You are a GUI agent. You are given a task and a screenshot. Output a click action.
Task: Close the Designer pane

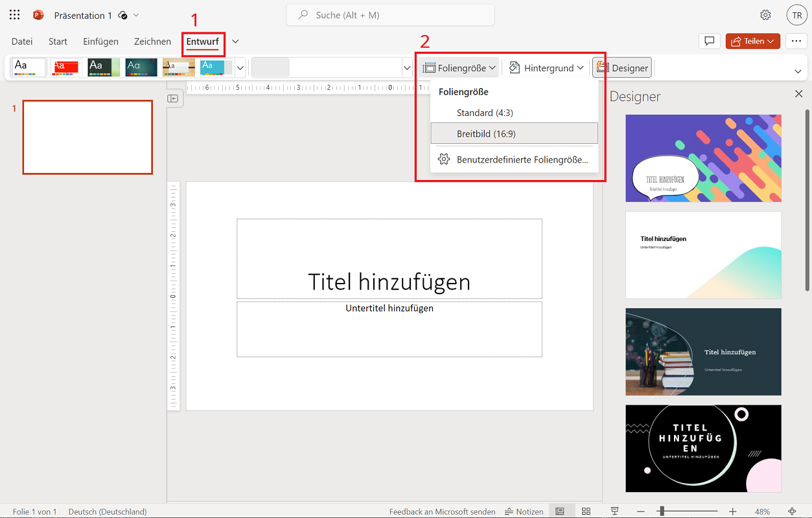click(798, 94)
